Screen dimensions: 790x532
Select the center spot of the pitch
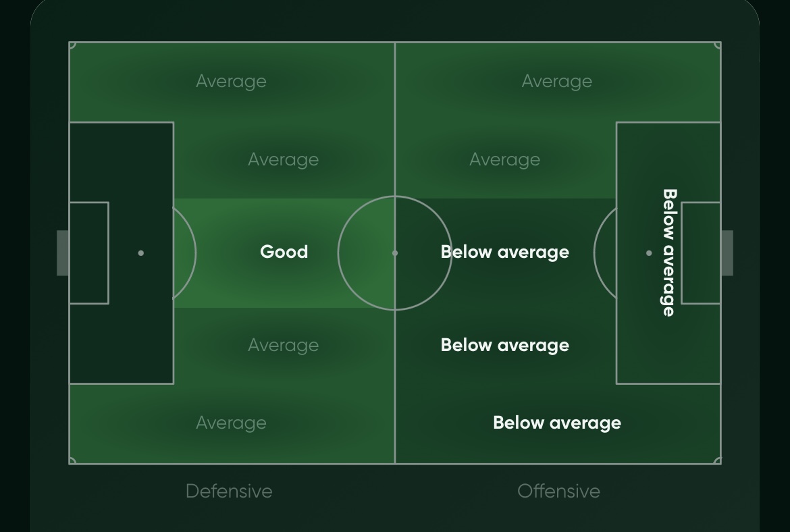click(395, 253)
